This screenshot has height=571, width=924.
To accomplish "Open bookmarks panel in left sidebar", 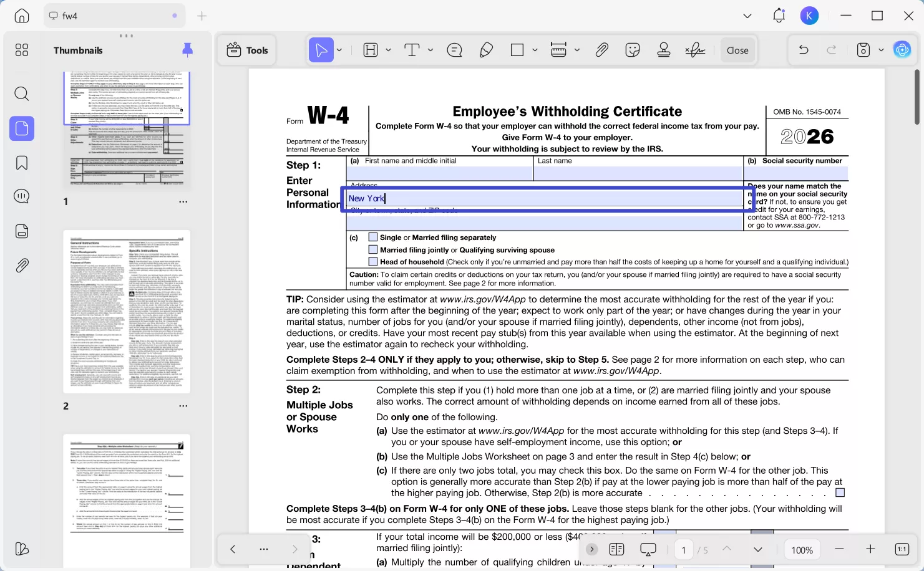I will point(22,163).
